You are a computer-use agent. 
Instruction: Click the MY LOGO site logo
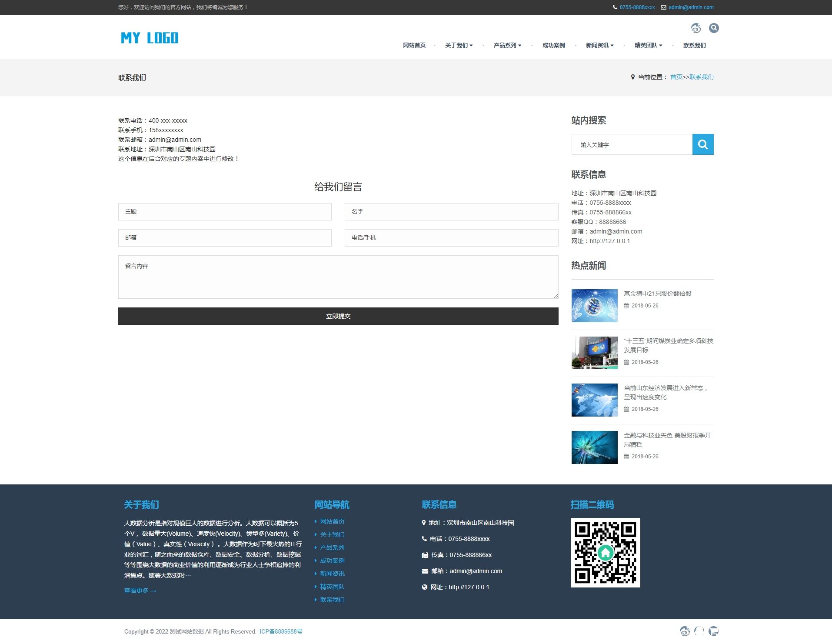click(x=150, y=38)
